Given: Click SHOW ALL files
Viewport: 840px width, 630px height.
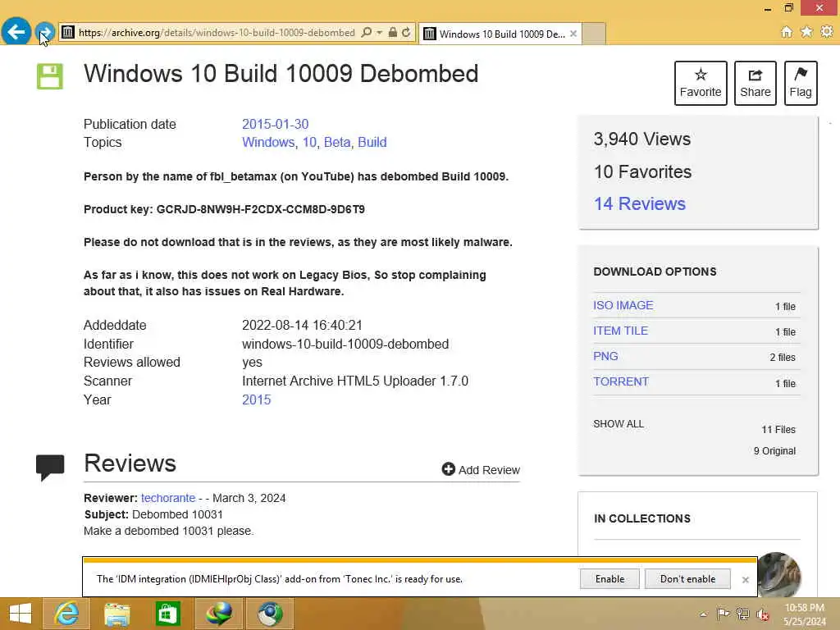Looking at the screenshot, I should point(619,424).
